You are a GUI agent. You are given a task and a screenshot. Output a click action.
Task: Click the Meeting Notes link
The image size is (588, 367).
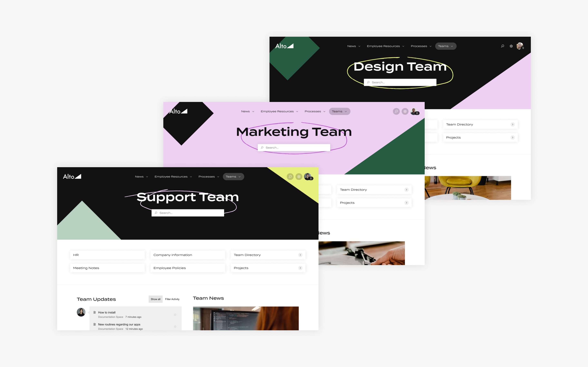point(86,268)
